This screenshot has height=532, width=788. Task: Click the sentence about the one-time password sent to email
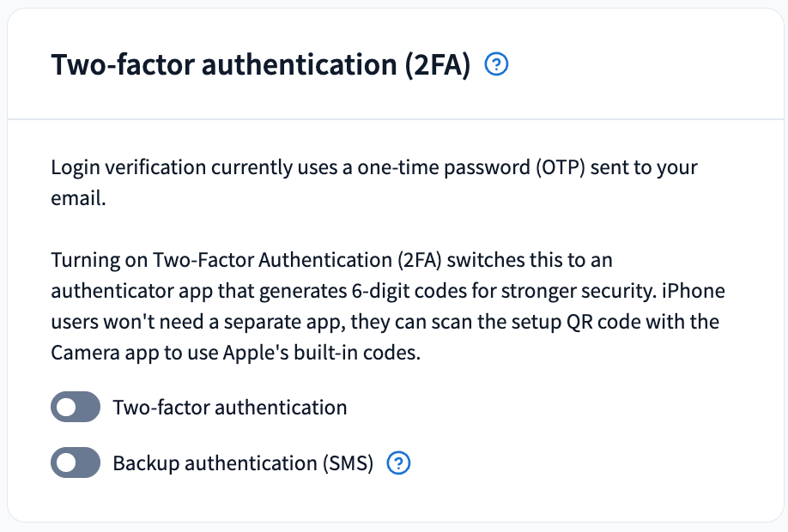click(x=374, y=183)
